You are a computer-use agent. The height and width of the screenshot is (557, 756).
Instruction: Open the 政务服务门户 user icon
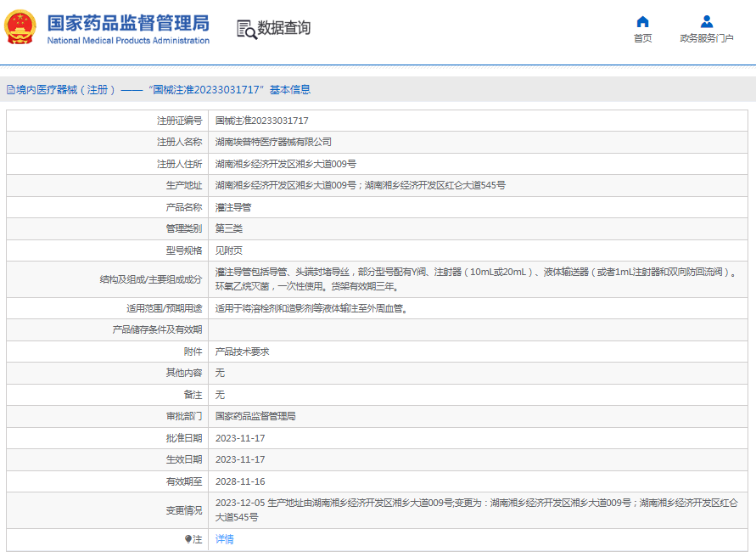click(707, 22)
